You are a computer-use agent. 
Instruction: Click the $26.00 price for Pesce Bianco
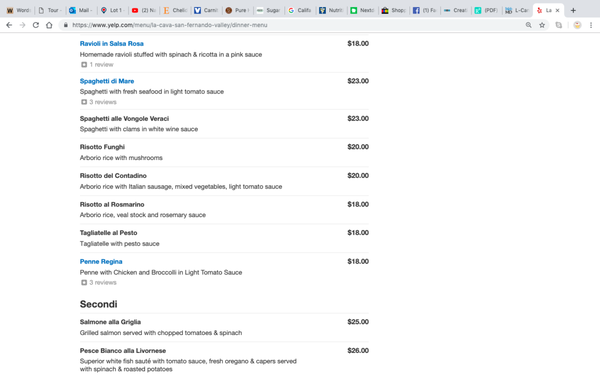358,351
